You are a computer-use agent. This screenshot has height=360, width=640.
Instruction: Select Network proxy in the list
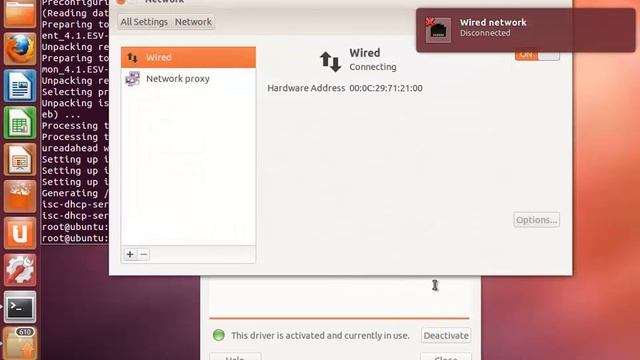pos(188,78)
